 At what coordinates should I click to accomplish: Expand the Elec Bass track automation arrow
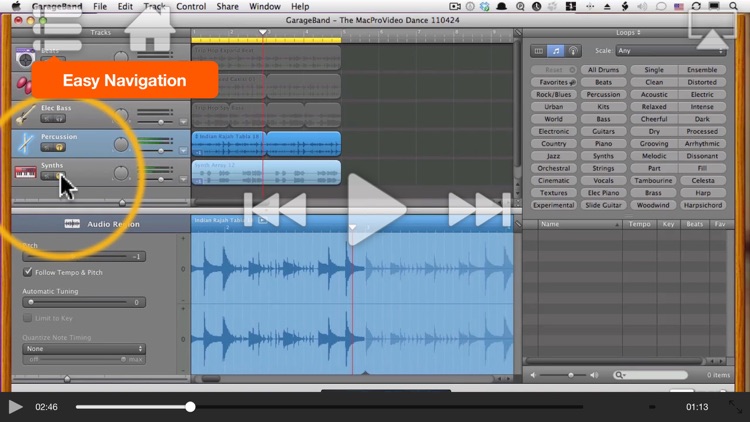(x=183, y=122)
